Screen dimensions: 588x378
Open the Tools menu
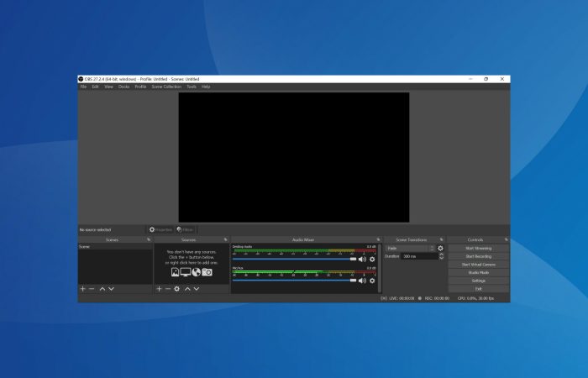click(x=192, y=87)
